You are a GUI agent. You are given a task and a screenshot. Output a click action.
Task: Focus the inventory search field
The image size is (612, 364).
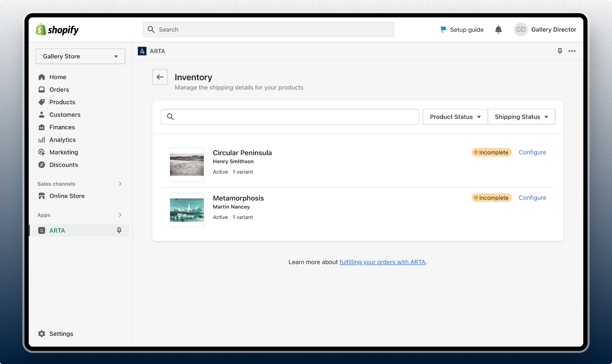(295, 117)
